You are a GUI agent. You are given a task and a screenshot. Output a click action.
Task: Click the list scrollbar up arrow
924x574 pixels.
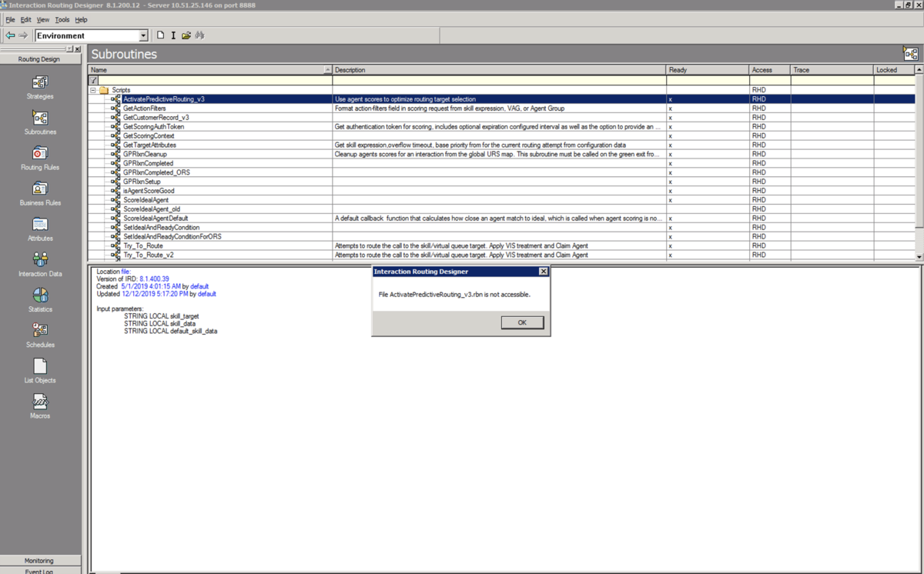[919, 70]
